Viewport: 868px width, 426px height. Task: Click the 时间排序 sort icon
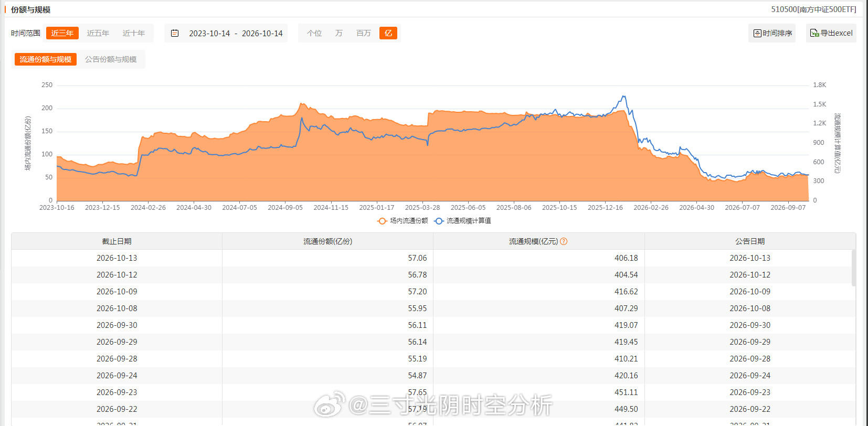click(x=757, y=33)
